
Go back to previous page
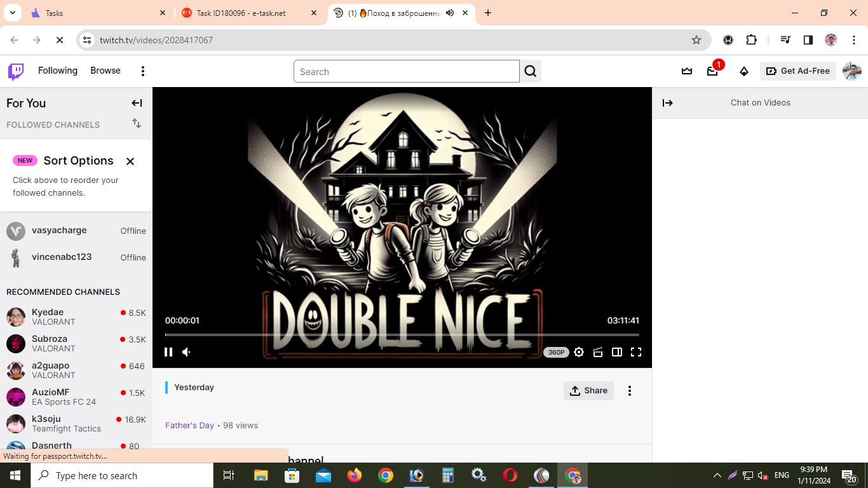tap(14, 40)
